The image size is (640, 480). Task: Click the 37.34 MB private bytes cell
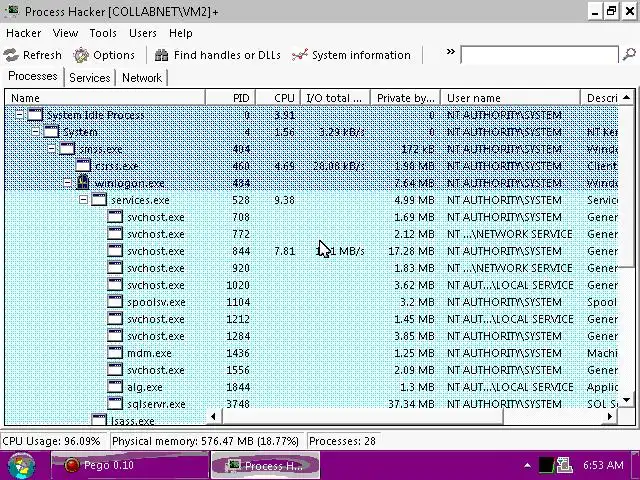coord(411,404)
